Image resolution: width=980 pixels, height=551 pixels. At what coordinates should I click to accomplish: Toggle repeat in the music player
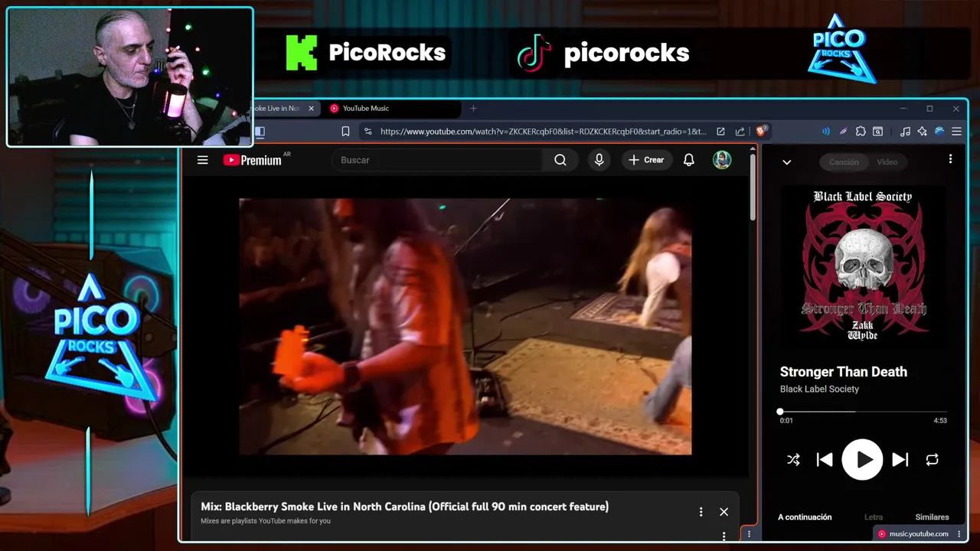932,460
